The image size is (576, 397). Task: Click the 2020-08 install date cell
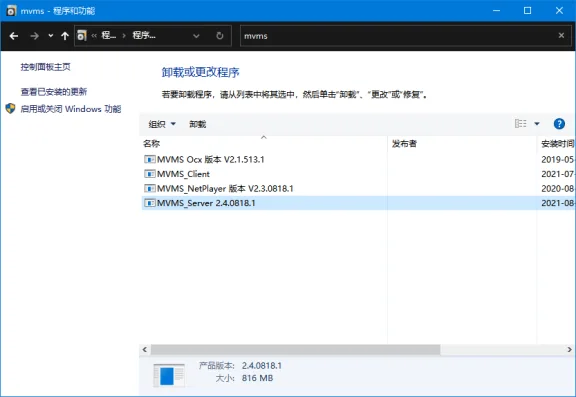tap(557, 188)
